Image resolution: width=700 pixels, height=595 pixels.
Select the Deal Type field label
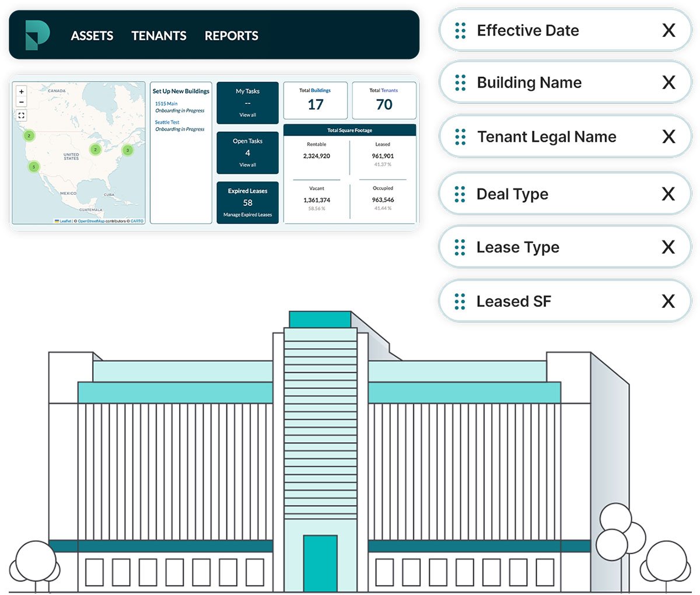(x=512, y=194)
